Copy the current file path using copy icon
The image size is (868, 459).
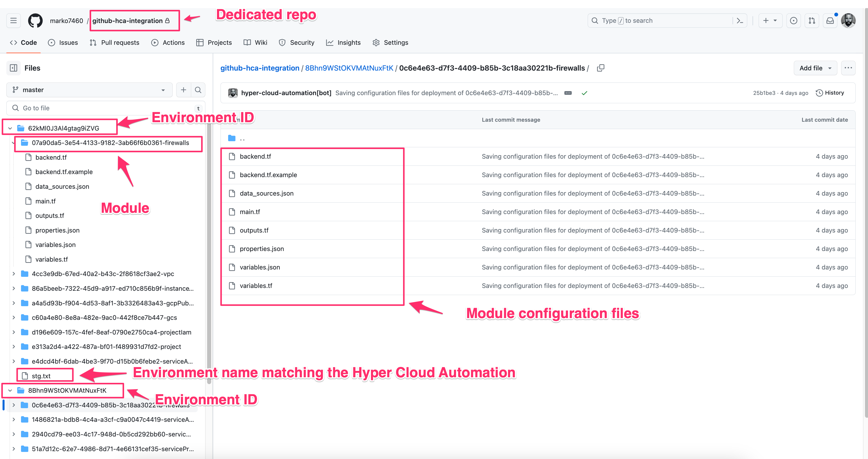pos(601,68)
